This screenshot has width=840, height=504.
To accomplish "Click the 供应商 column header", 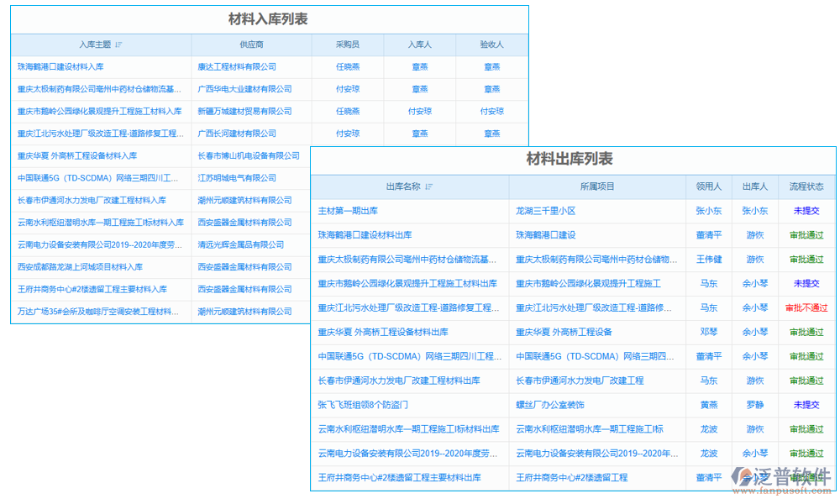I will coord(250,45).
